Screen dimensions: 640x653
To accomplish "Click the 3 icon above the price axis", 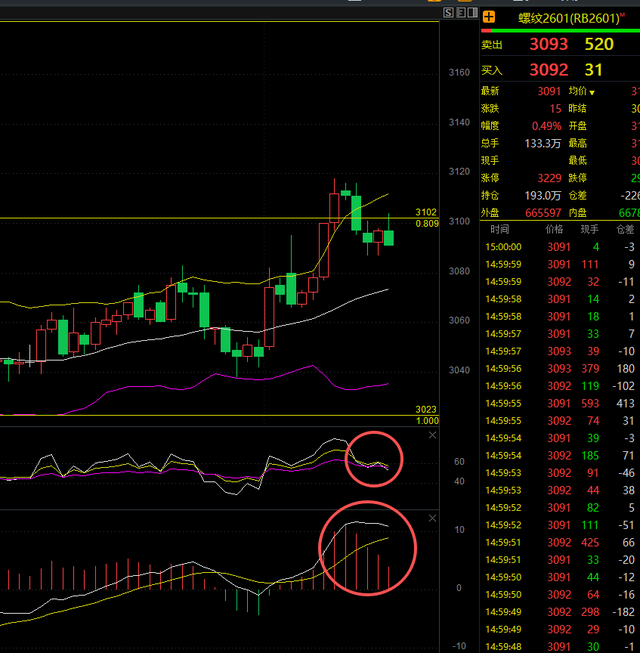I will click(461, 12).
